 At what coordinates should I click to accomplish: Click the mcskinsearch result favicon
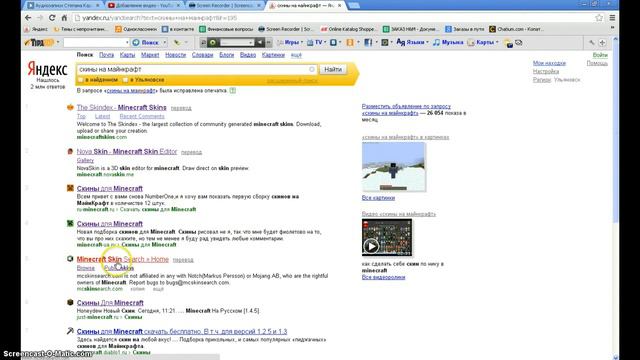click(70, 259)
